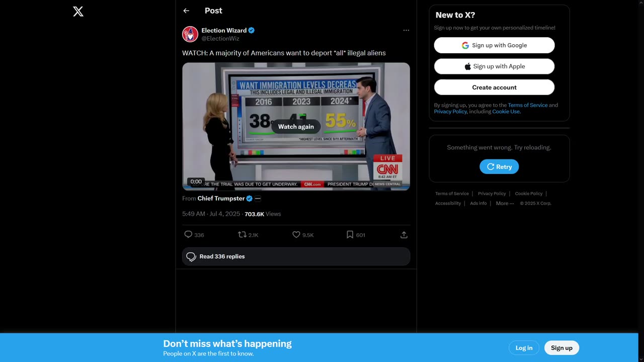
Task: Bookmark the post with 601 bookmarks
Action: tap(350, 234)
